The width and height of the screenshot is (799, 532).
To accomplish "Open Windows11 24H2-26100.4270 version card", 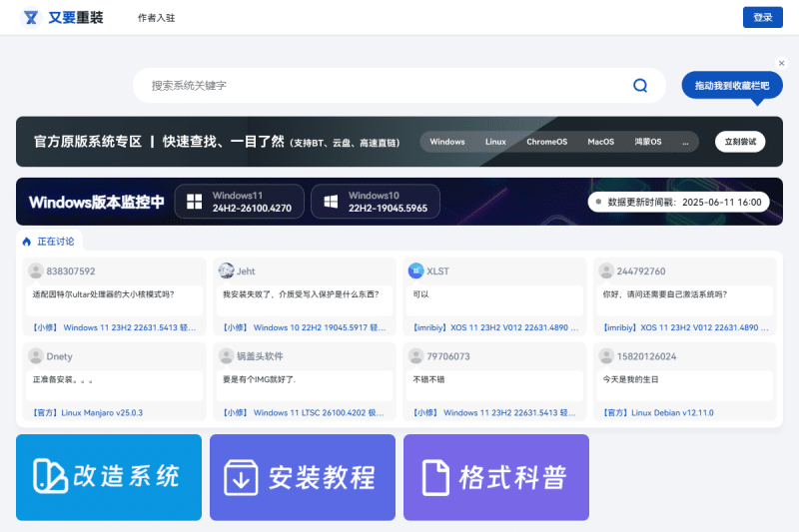I will point(239,202).
